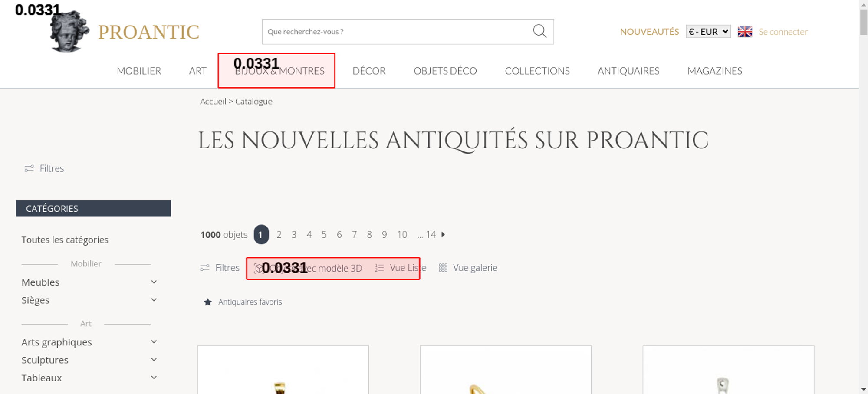Click the Se connecter link
This screenshot has width=868, height=394.
pos(783,32)
